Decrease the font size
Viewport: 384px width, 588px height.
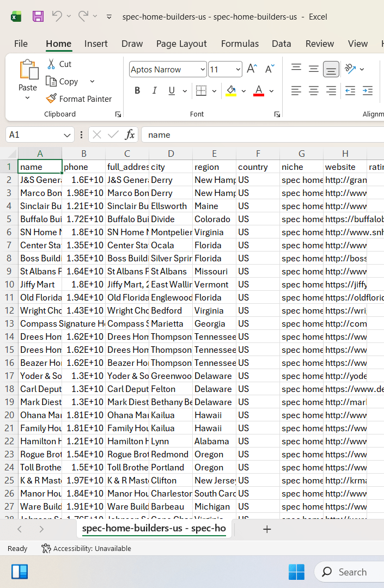pyautogui.click(x=270, y=69)
